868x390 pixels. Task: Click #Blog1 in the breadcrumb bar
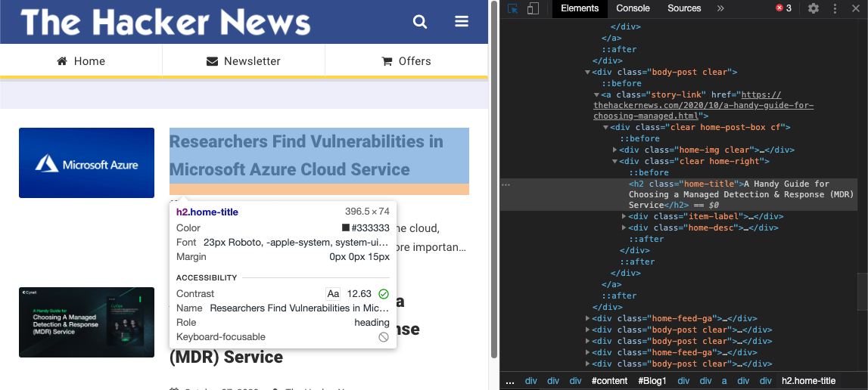[x=652, y=381]
